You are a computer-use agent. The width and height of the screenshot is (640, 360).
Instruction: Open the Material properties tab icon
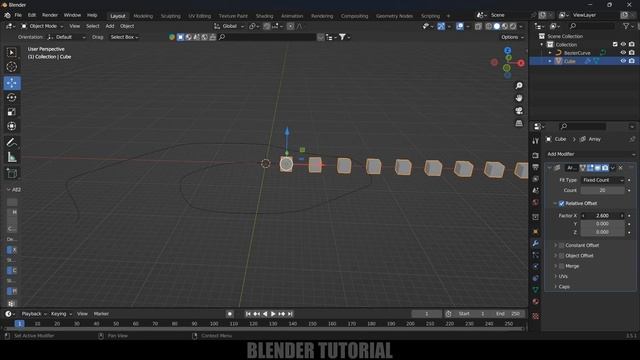tap(536, 302)
